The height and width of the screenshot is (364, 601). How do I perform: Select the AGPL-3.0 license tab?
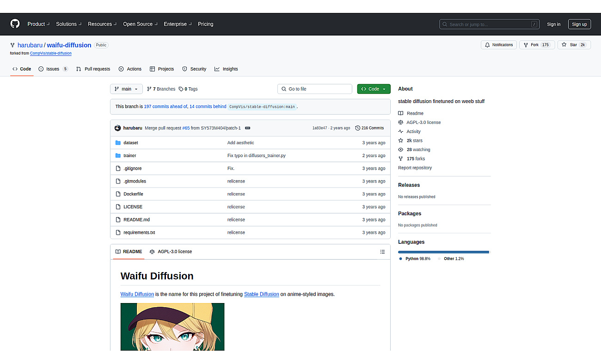pyautogui.click(x=171, y=252)
